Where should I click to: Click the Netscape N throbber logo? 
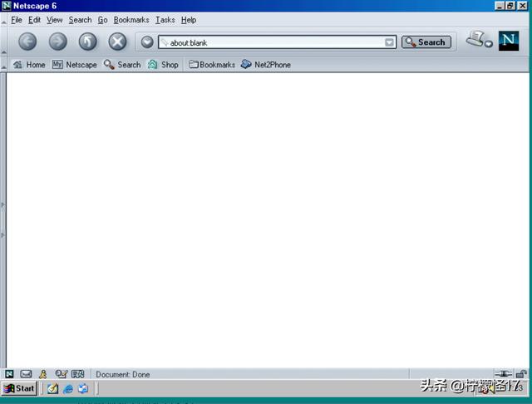508,41
